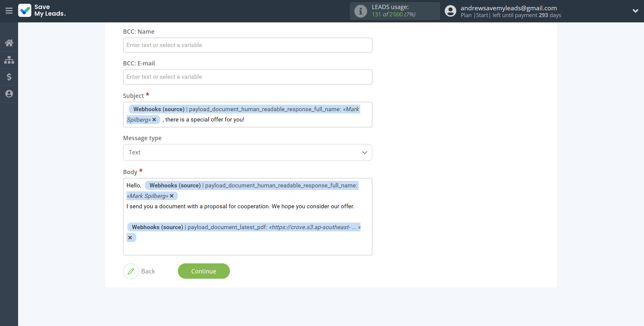Click the hamburger menu icon top-left
The width and height of the screenshot is (644, 326).
pyautogui.click(x=9, y=11)
